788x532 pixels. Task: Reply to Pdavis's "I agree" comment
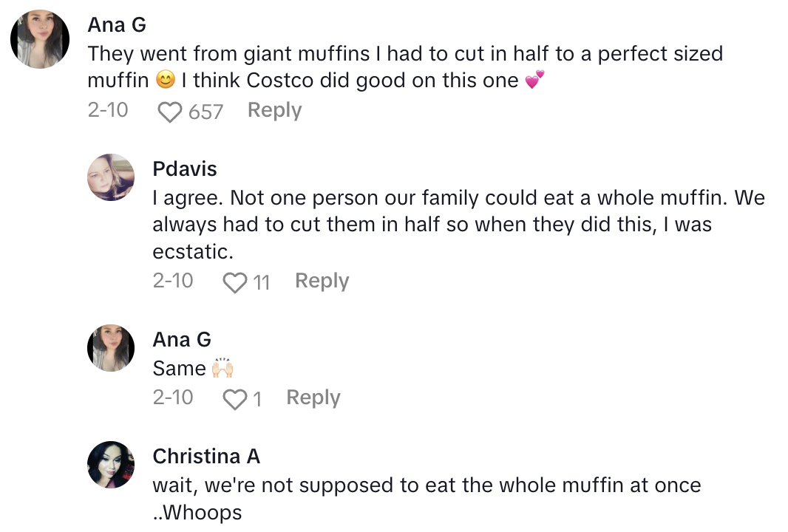(322, 281)
